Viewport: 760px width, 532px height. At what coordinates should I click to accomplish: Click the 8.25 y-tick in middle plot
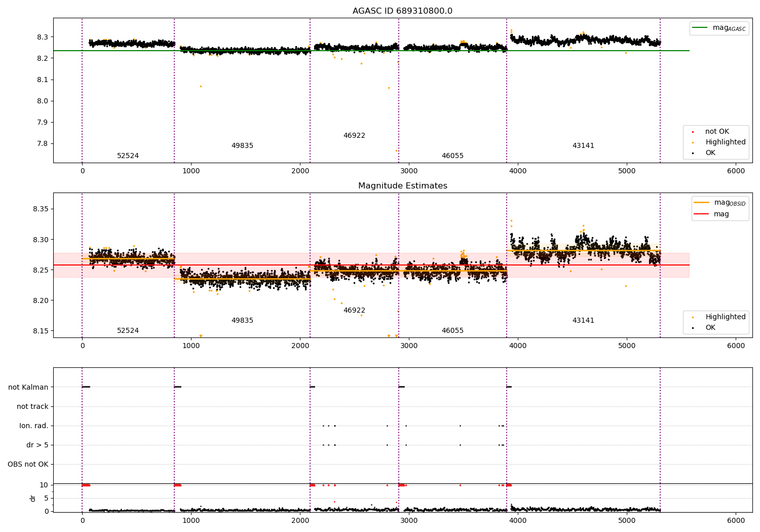[41, 270]
